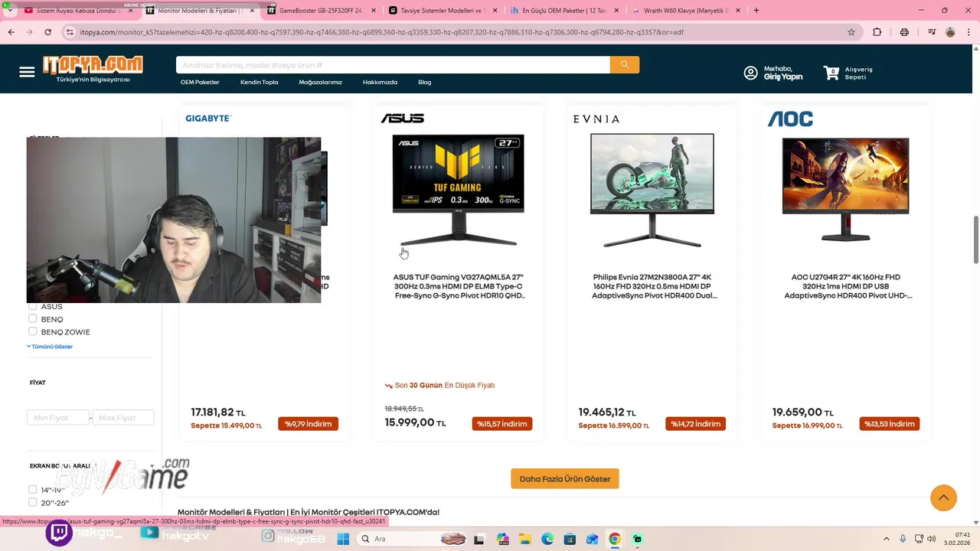Viewport: 980px width, 551px height.
Task: Click the %9,79 İndirim discount badge
Action: (308, 424)
